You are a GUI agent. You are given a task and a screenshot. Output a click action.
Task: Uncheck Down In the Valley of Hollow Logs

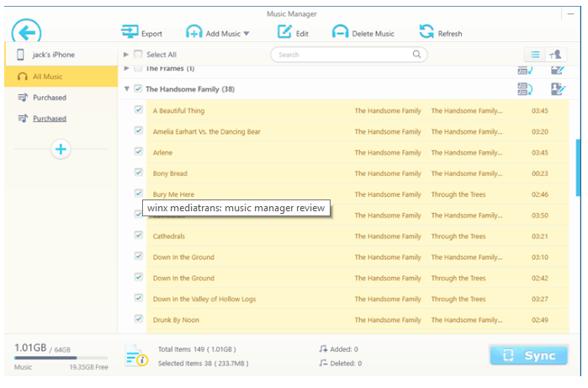pyautogui.click(x=139, y=298)
